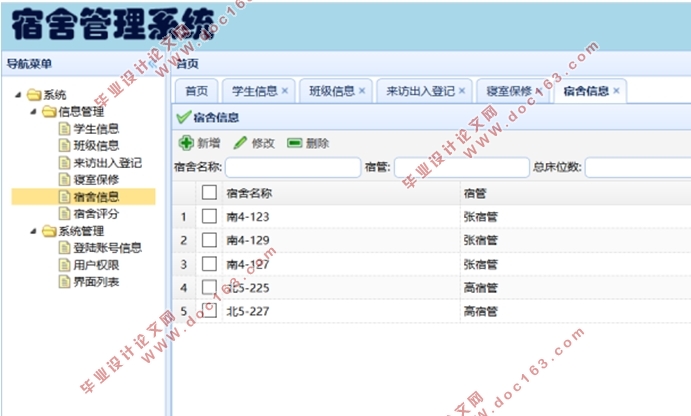The width and height of the screenshot is (691, 416).
Task: Check the box for row 南4-123
Action: tap(209, 216)
